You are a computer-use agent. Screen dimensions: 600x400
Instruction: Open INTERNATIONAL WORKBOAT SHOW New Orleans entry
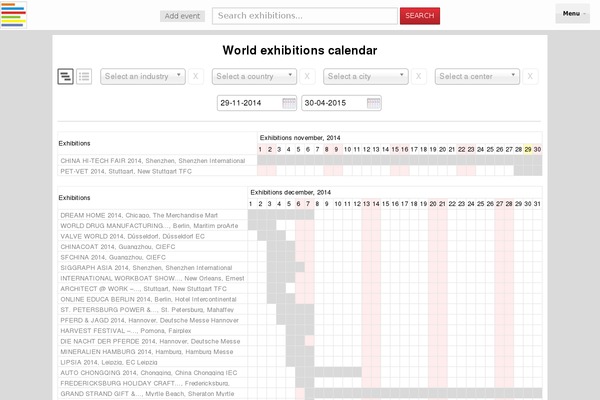152,278
